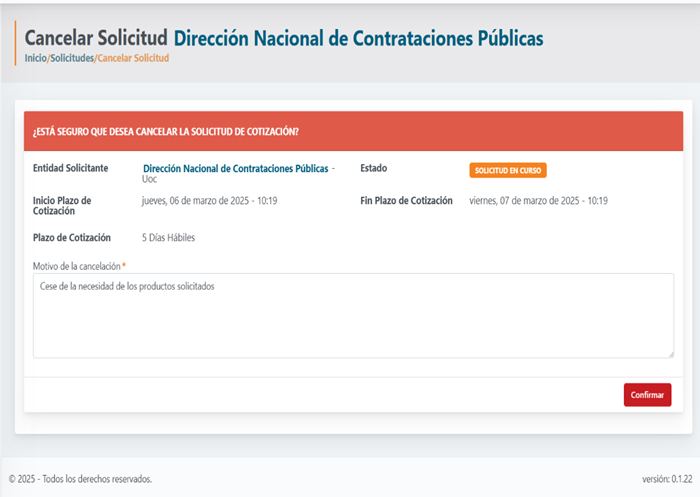The width and height of the screenshot is (700, 497).
Task: Select the quotation end date value
Action: click(x=538, y=201)
